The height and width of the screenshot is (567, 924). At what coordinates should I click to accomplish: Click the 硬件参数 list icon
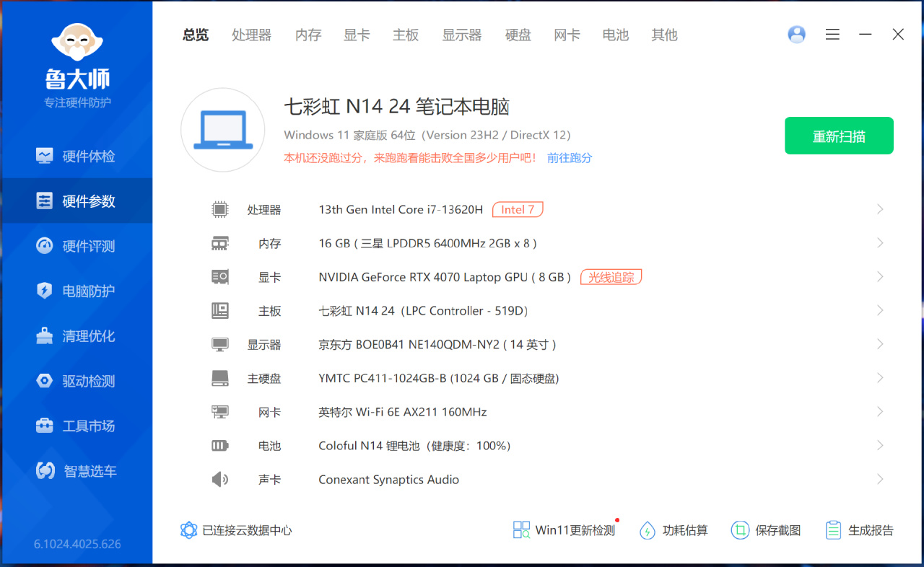[x=45, y=201]
